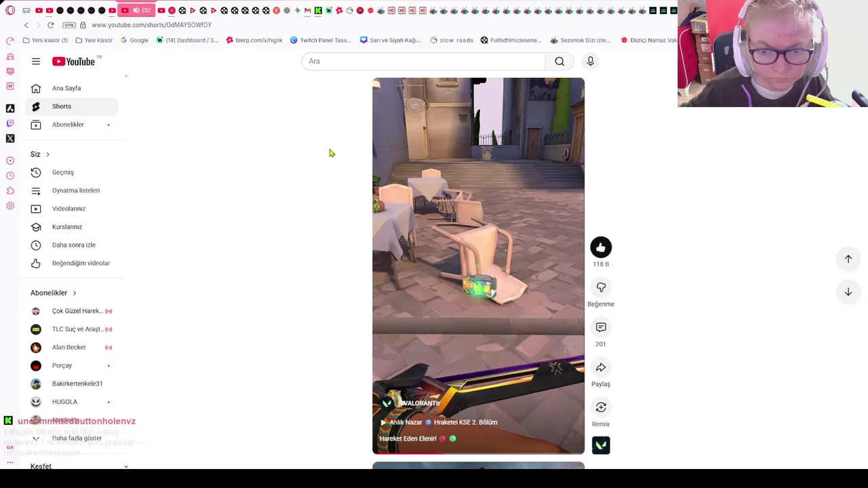The height and width of the screenshot is (488, 868).
Task: Open Google bookmark
Action: click(x=134, y=40)
